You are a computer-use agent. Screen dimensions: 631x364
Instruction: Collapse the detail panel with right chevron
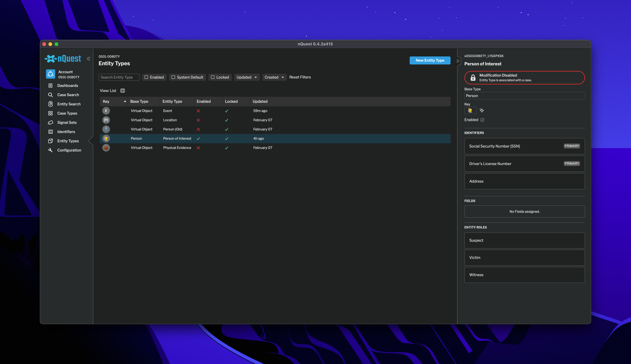point(458,61)
